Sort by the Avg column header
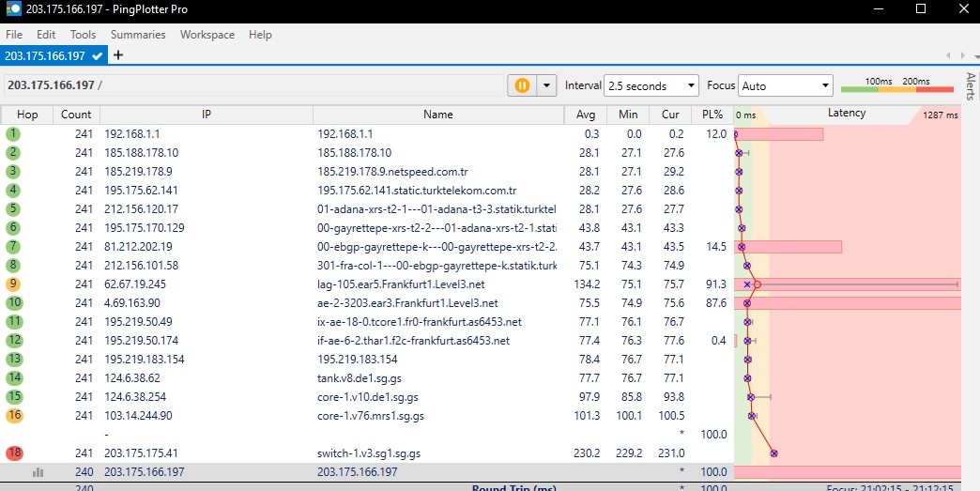The image size is (980, 491). point(584,115)
